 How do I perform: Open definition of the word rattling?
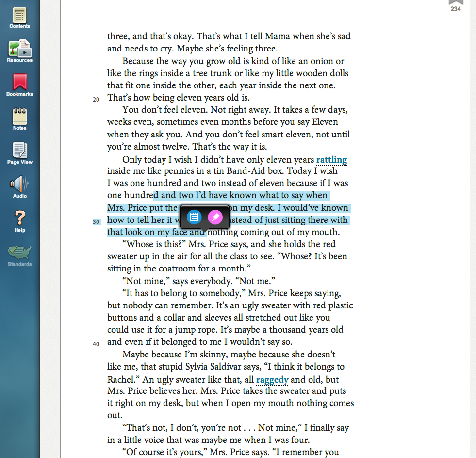[x=331, y=160]
